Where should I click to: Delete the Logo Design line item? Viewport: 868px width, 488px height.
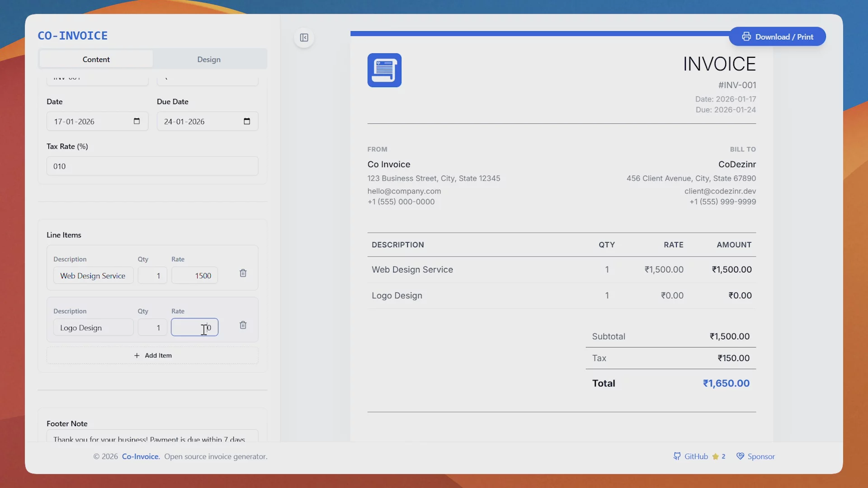pos(243,325)
